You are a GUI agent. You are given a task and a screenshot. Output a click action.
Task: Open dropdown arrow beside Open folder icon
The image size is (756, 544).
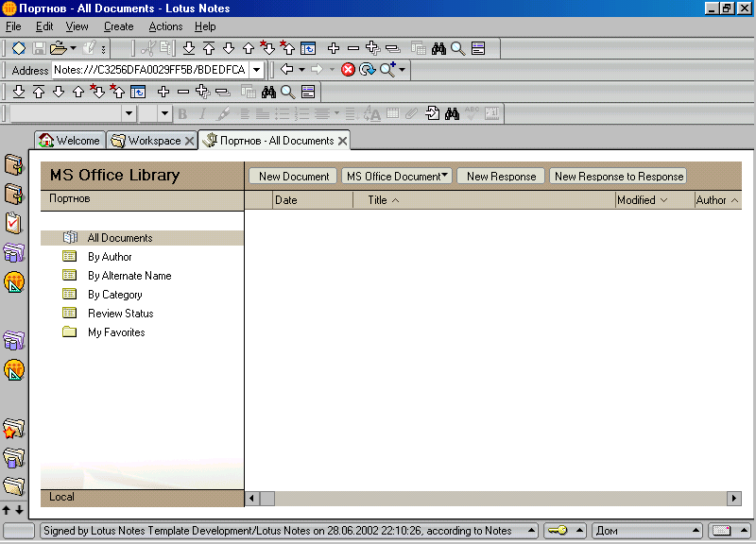(x=73, y=48)
